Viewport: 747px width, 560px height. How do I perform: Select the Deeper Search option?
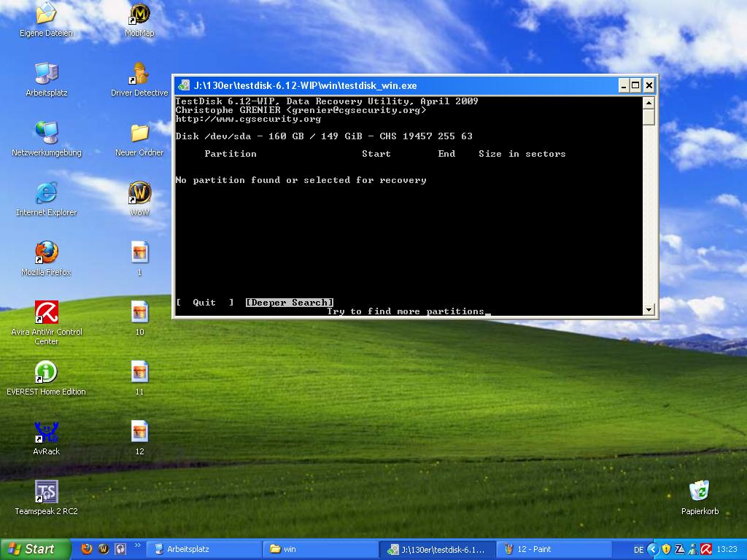click(290, 303)
